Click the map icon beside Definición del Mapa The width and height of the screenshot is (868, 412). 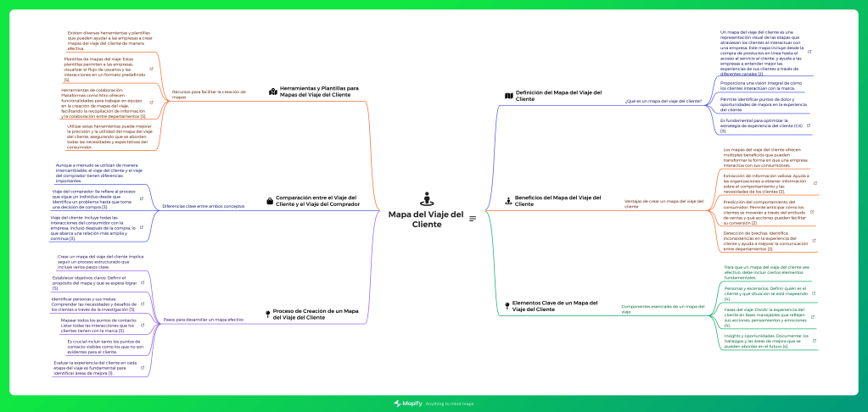tap(508, 96)
